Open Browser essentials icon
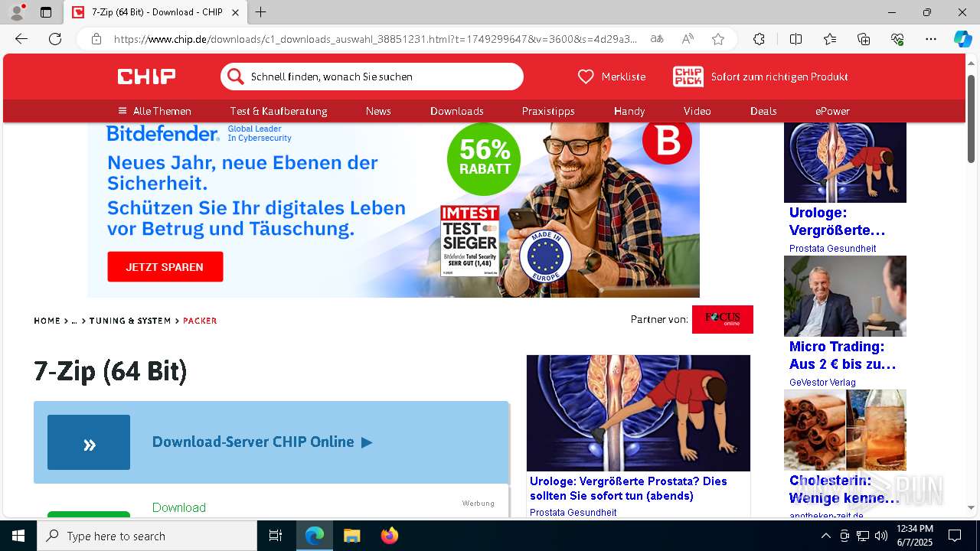 [x=897, y=39]
